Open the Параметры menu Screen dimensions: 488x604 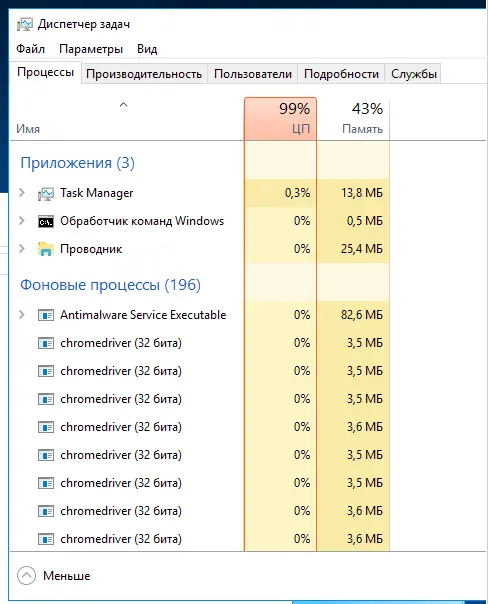click(91, 49)
